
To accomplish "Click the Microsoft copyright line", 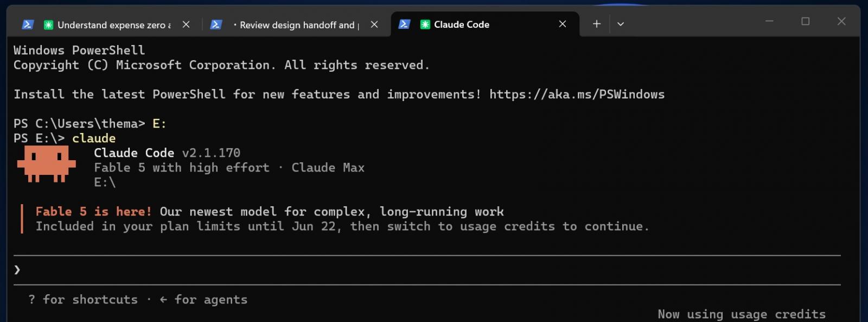I will pos(221,65).
